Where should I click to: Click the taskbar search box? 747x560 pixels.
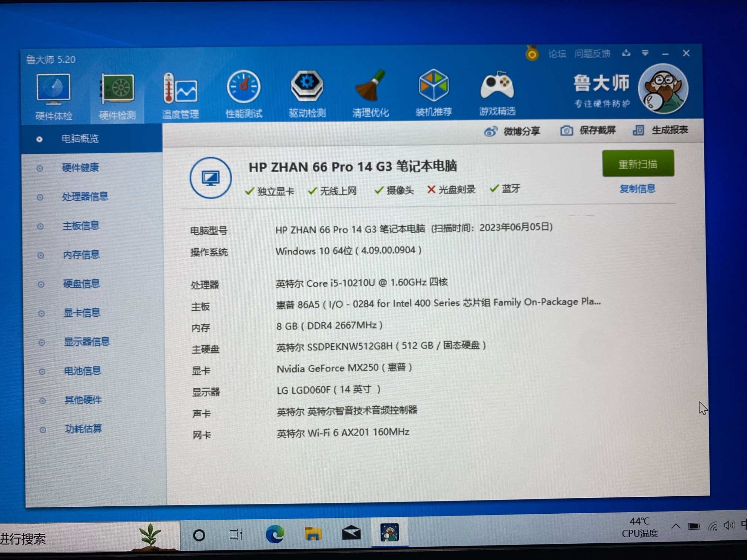click(74, 538)
